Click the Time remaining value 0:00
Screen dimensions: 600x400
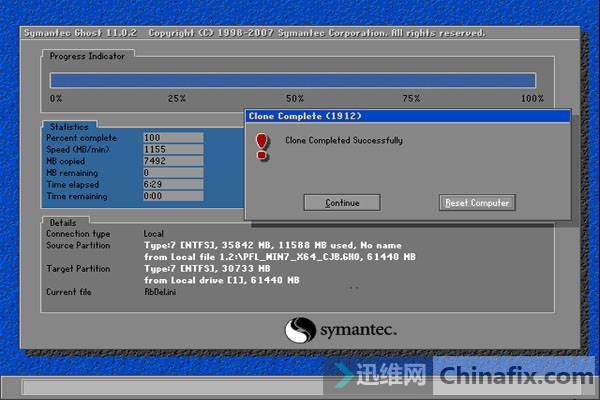[173, 196]
